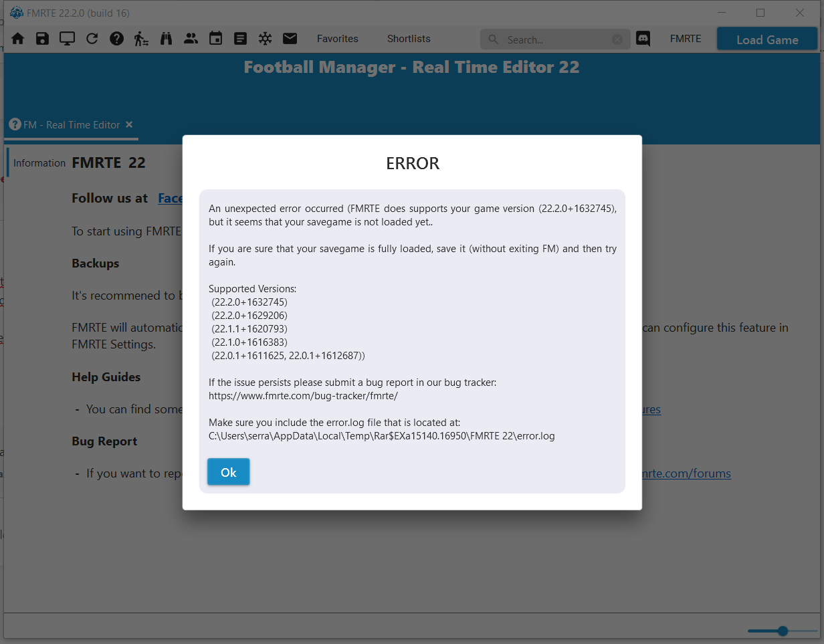Click supported version (22.2.0+1629206) entry

point(249,316)
